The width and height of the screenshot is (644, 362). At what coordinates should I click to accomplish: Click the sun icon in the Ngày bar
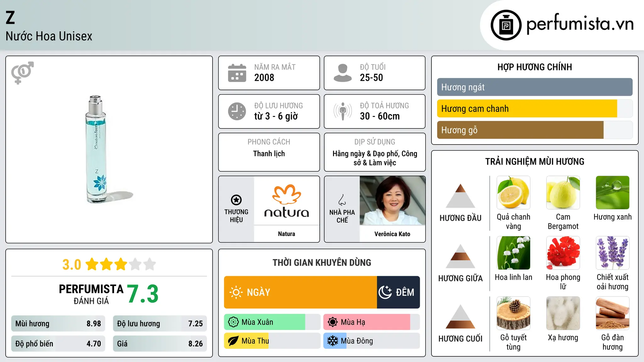pos(236,292)
